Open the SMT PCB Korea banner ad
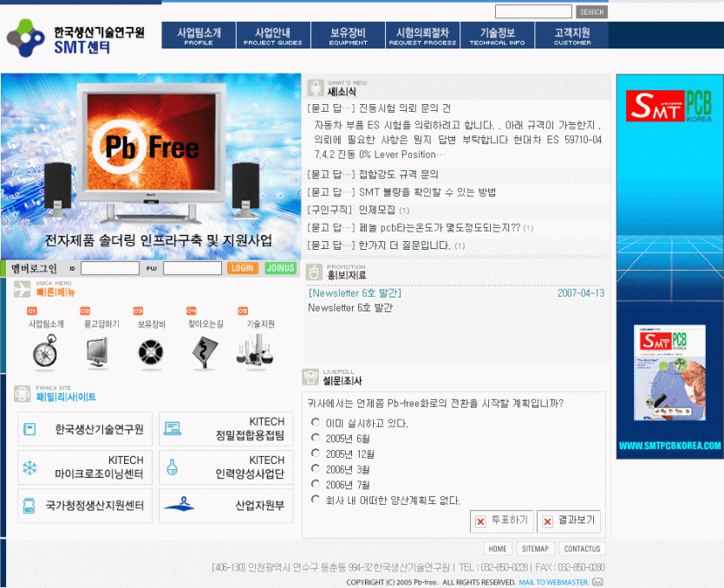 coord(669,266)
